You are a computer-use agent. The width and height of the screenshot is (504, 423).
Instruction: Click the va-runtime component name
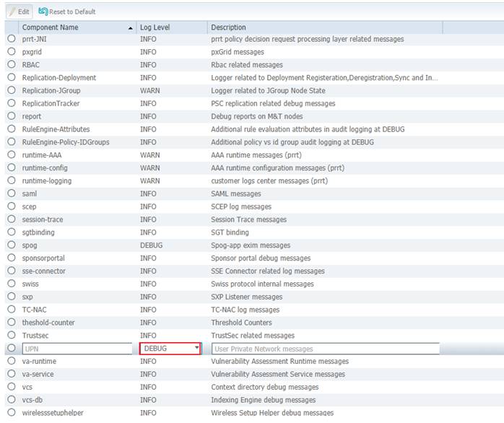(x=39, y=362)
